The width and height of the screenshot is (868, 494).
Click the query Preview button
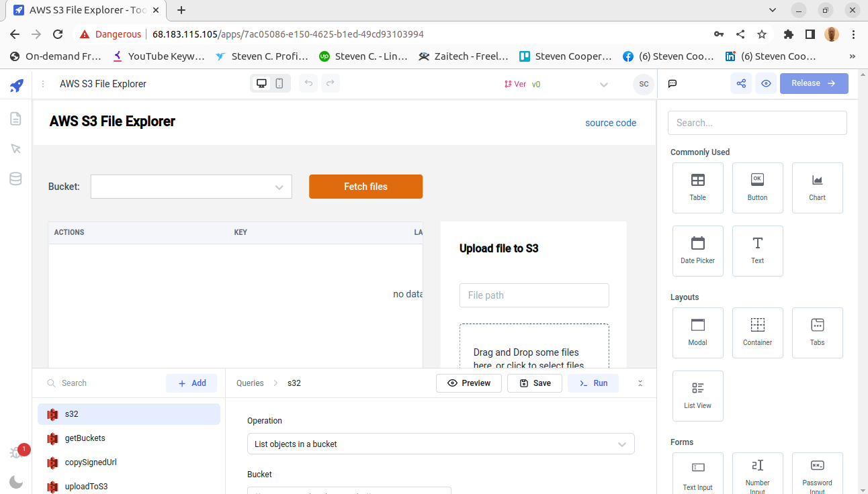[x=469, y=383]
